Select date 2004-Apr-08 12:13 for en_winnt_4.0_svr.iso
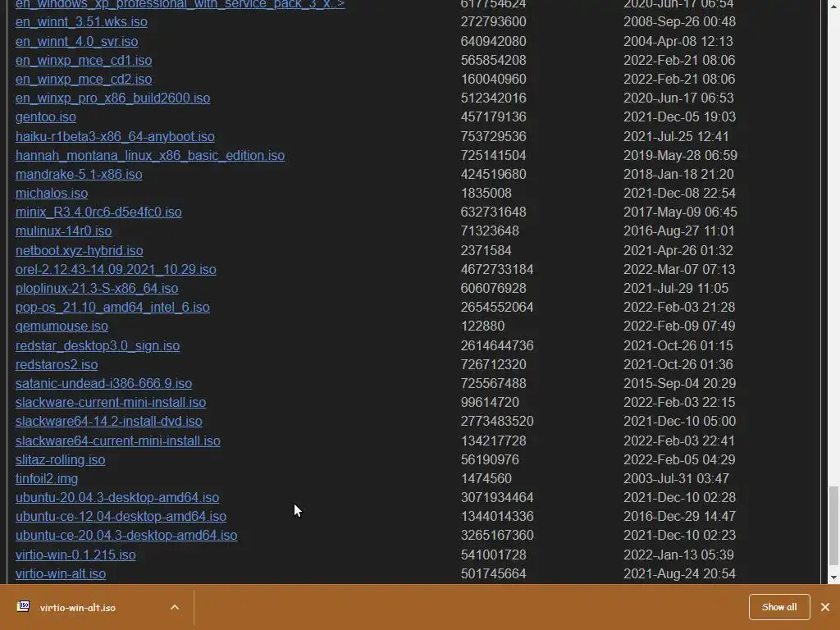Image resolution: width=840 pixels, height=630 pixels. click(678, 41)
